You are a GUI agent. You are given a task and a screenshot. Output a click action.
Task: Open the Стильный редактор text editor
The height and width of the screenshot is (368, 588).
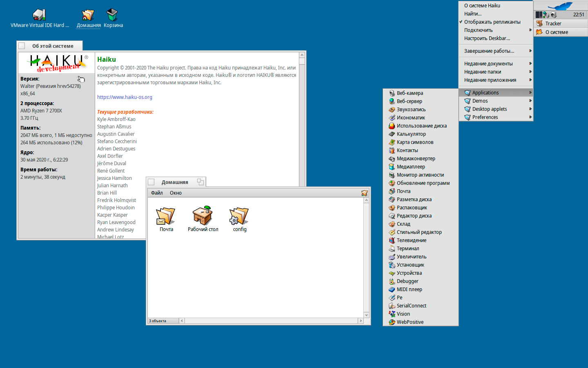tap(421, 232)
